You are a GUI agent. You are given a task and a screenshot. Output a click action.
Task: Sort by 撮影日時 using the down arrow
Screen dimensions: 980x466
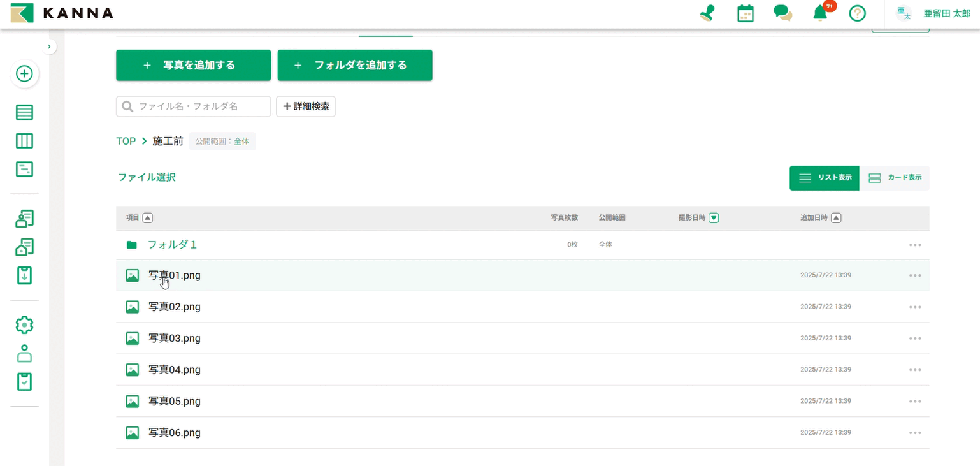[714, 218]
